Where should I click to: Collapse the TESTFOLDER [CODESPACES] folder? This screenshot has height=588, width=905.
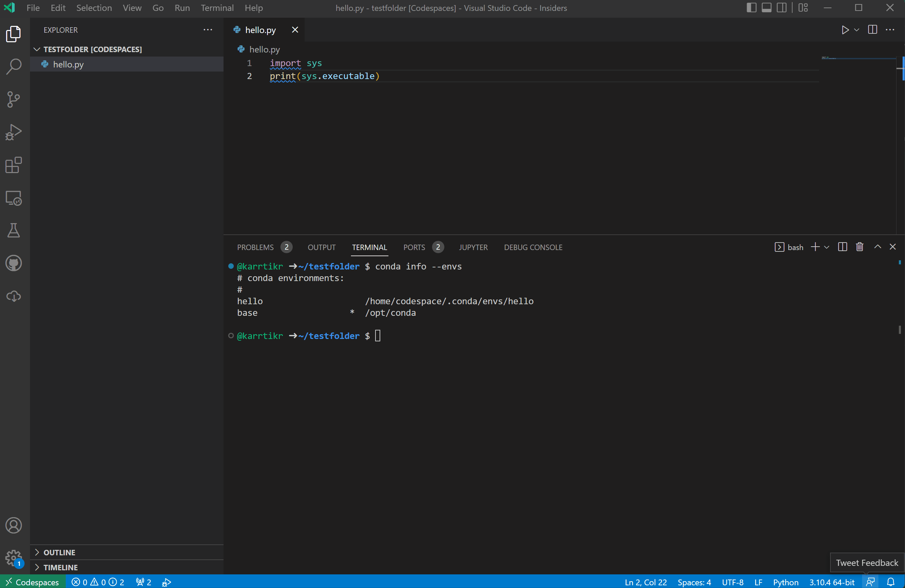(x=37, y=49)
